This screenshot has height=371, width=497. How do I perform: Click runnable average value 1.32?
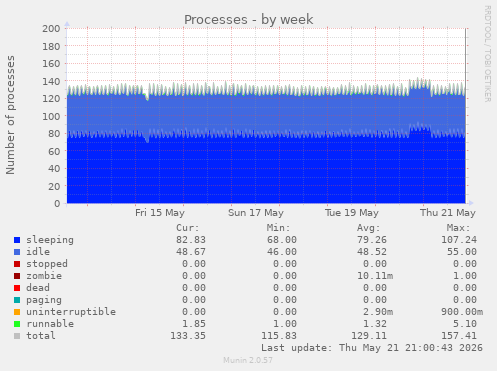(x=375, y=324)
